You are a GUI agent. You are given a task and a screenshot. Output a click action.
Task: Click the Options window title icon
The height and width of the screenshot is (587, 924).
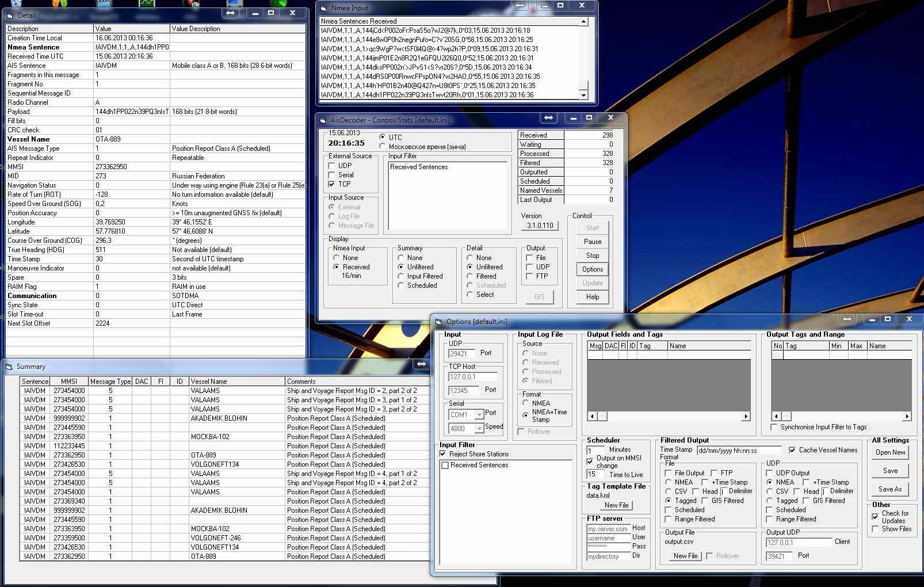pos(438,322)
